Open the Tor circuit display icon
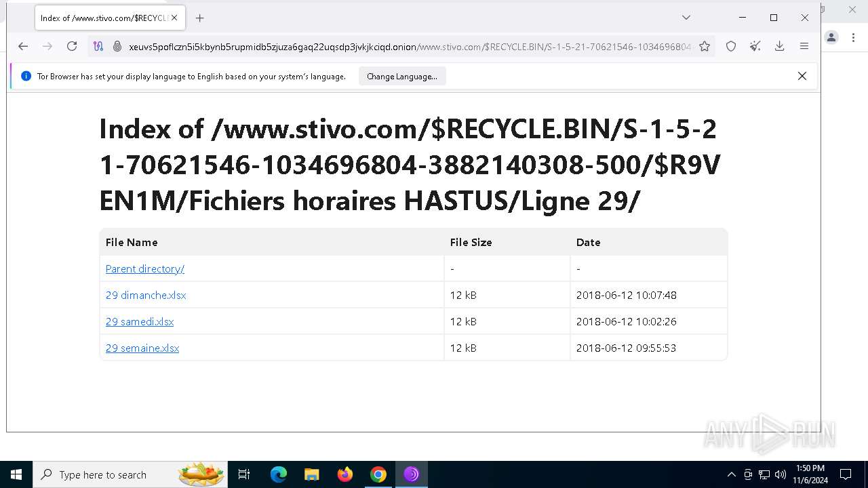The image size is (868, 488). pyautogui.click(x=98, y=46)
